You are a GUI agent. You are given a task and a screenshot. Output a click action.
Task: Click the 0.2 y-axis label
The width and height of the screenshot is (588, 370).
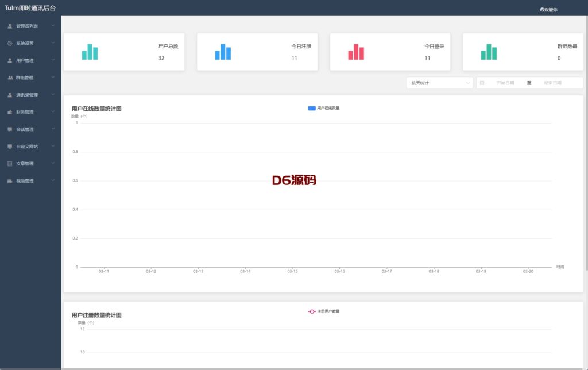coord(75,238)
